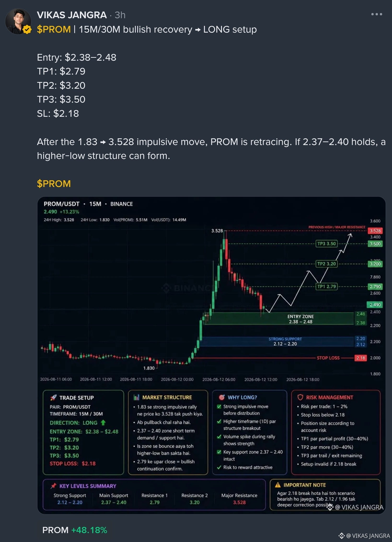Click the headline text '15M/30M bullish recovery → LONG setup'

pos(168,29)
